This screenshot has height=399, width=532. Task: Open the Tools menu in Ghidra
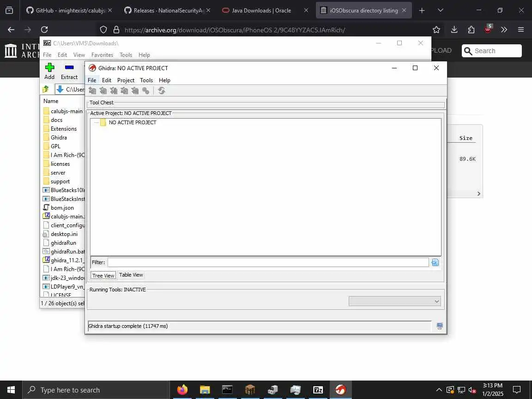[146, 80]
